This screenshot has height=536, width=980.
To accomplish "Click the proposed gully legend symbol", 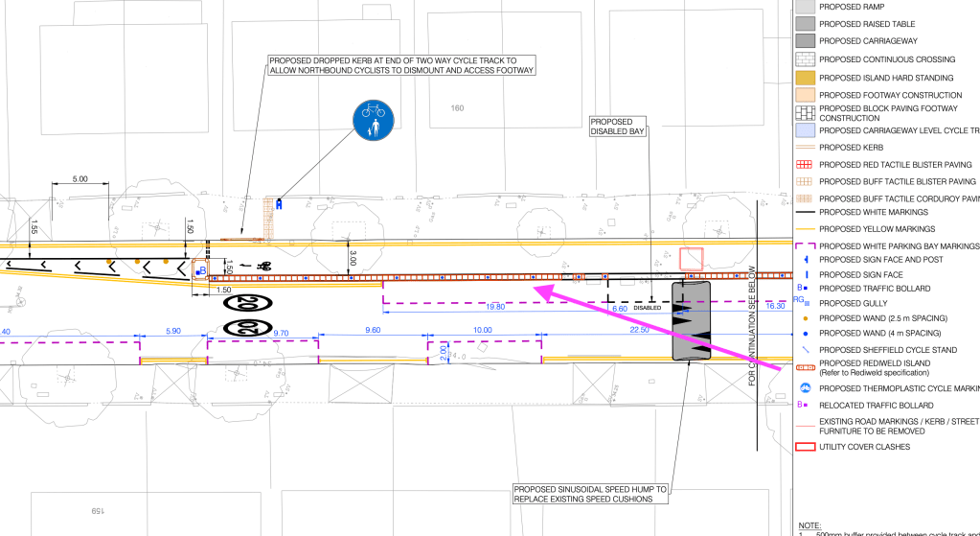I will [805, 302].
